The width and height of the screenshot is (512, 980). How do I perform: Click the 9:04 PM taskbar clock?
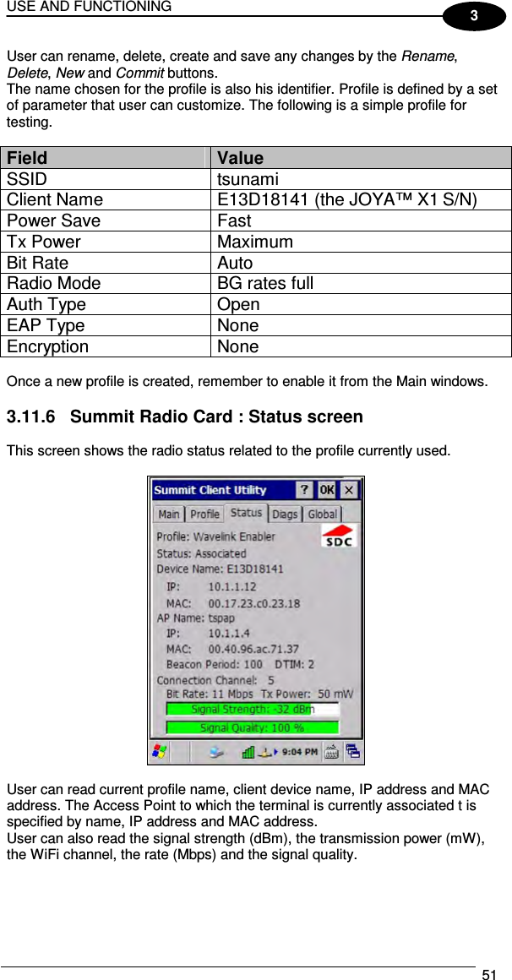pyautogui.click(x=299, y=752)
